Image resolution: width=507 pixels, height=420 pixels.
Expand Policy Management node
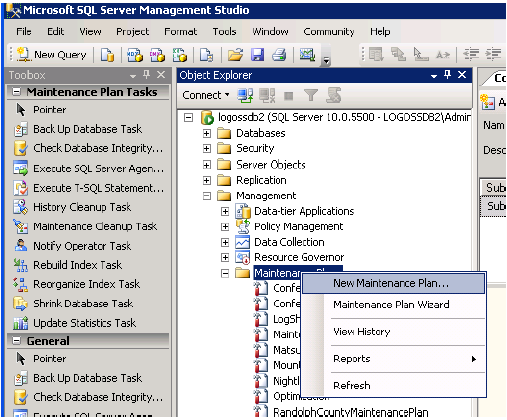tap(225, 227)
